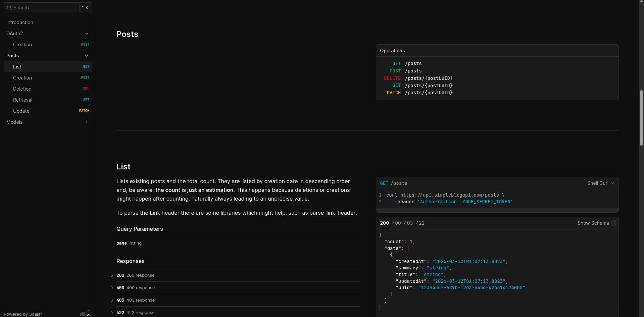Enable the Show Schema checkbox
The width and height of the screenshot is (644, 317).
coord(614,223)
